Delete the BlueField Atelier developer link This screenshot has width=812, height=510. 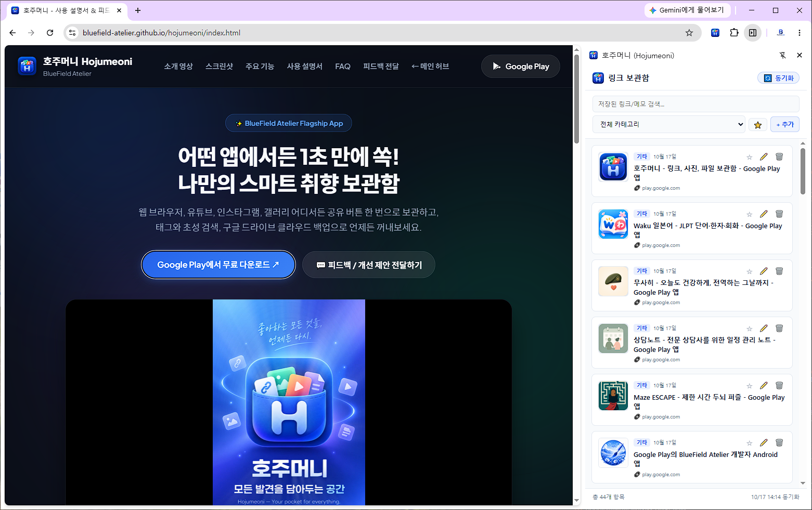779,442
